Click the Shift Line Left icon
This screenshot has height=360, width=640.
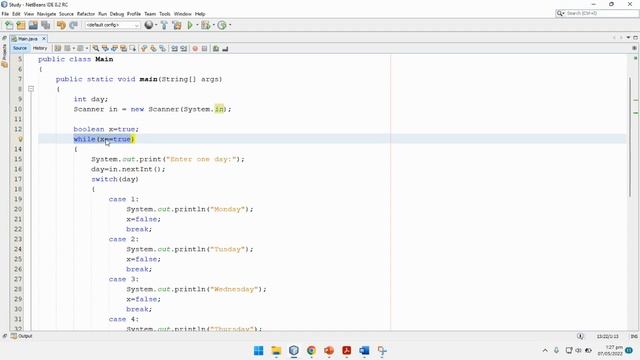(x=174, y=49)
